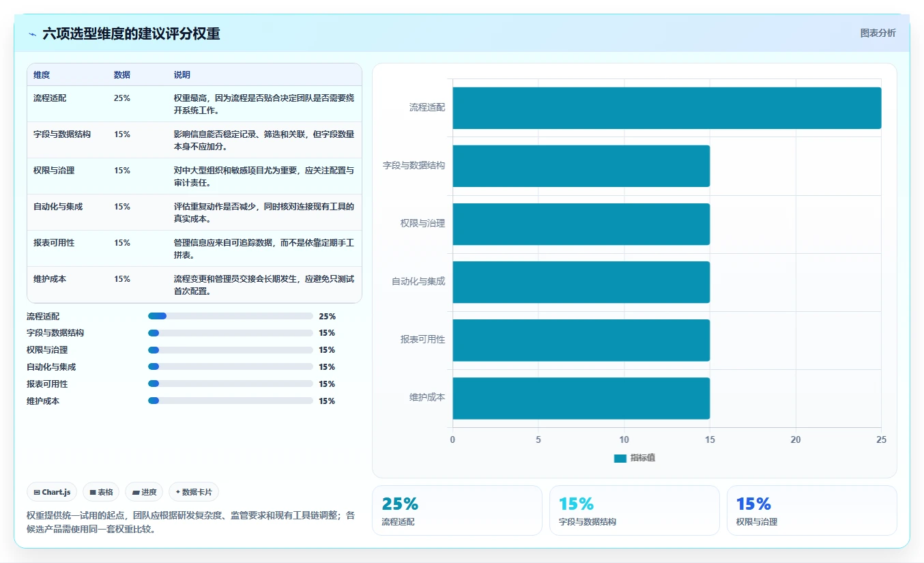924x563 pixels.
Task: Click the 流程适配 chart bar
Action: point(667,108)
